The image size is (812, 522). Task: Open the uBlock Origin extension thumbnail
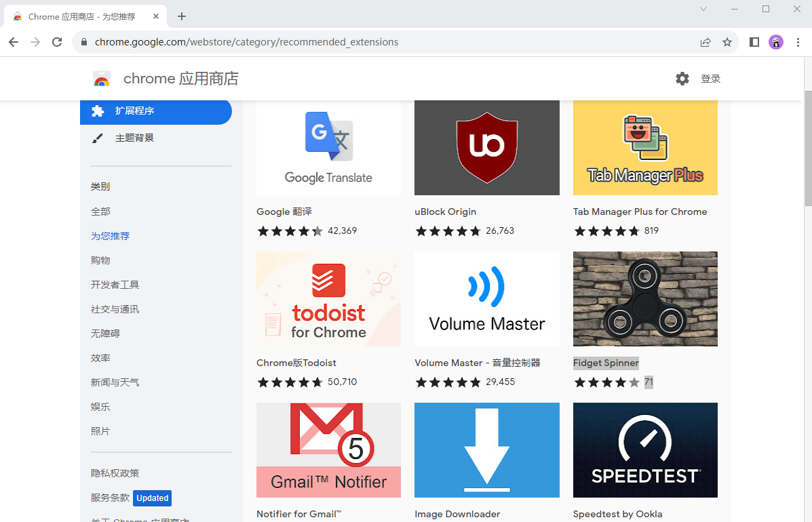click(x=486, y=148)
